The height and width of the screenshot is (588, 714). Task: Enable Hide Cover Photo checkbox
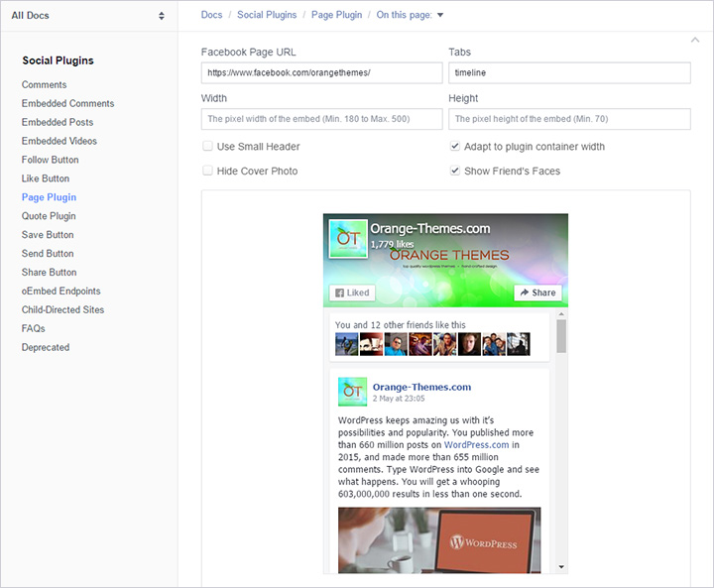tap(207, 171)
